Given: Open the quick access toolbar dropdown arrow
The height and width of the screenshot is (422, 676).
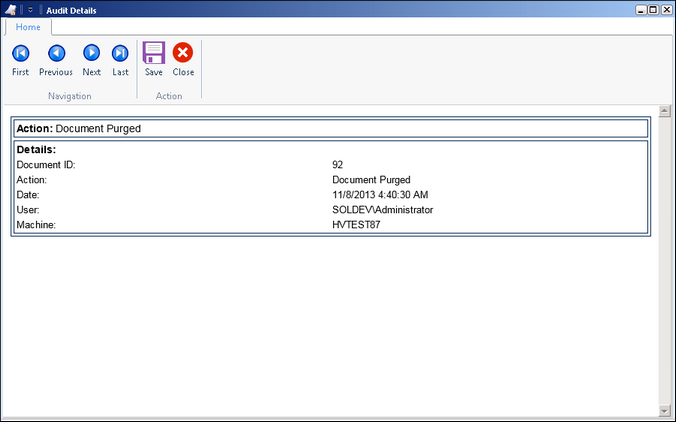Looking at the screenshot, I should [31, 9].
